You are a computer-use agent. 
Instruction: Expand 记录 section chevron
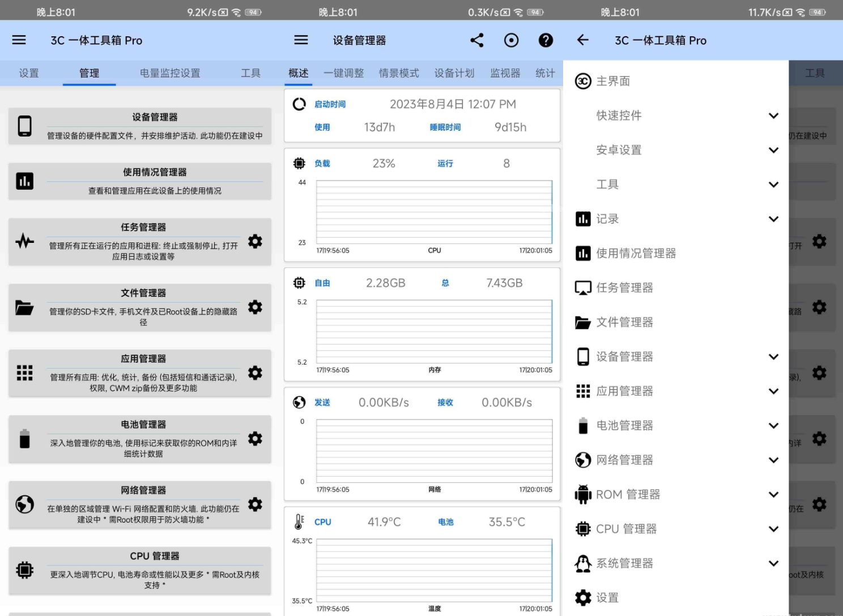coord(773,219)
